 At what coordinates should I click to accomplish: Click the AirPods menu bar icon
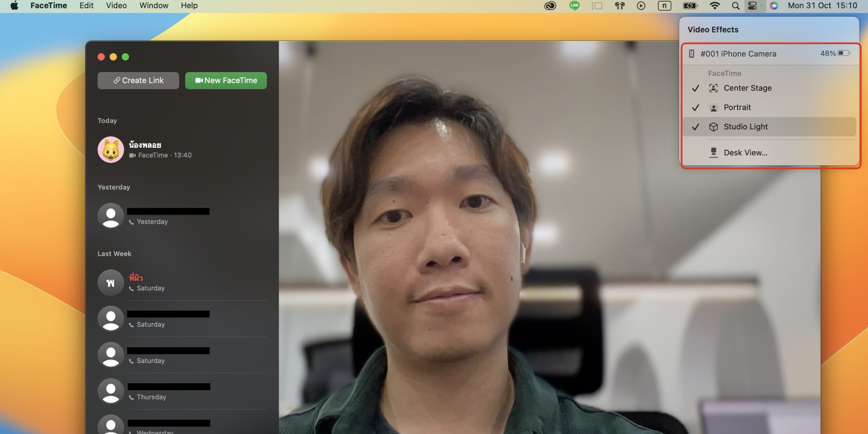tap(619, 6)
